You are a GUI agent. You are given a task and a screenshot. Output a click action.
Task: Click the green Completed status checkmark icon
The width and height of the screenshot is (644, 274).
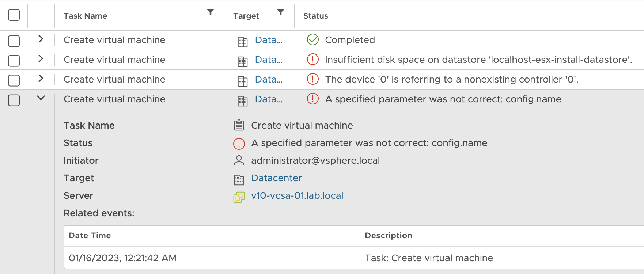pos(313,40)
